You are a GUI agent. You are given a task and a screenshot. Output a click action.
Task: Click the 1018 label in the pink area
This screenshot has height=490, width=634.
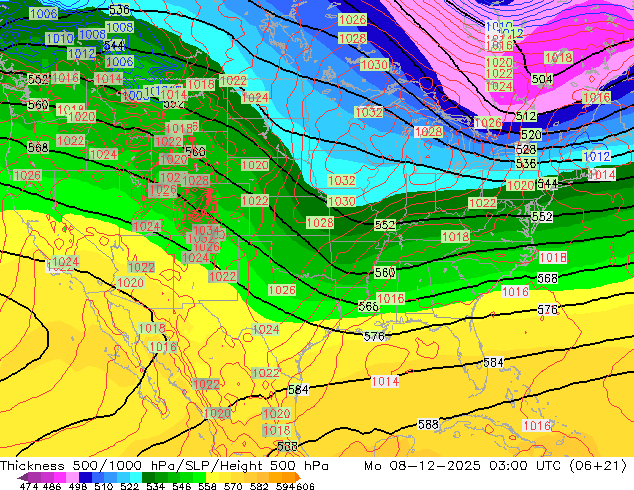[x=558, y=57]
